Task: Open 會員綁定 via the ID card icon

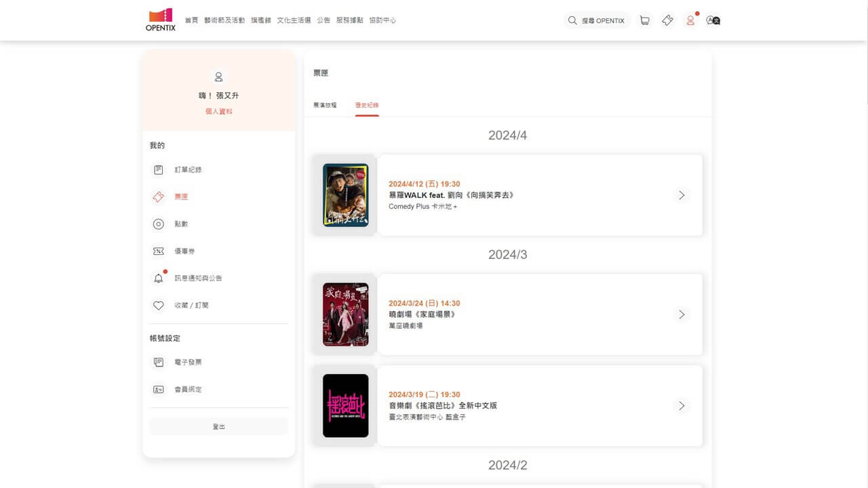Action: (x=158, y=389)
